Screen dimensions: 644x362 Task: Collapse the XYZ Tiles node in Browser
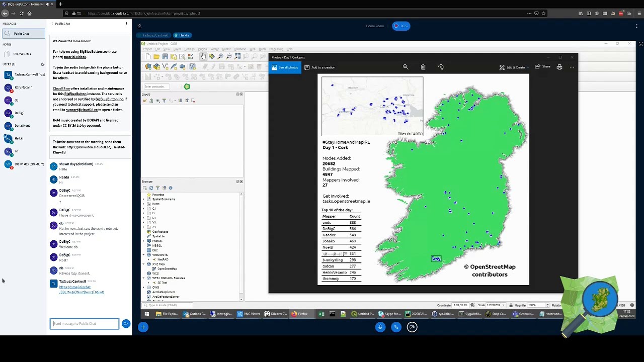143,264
